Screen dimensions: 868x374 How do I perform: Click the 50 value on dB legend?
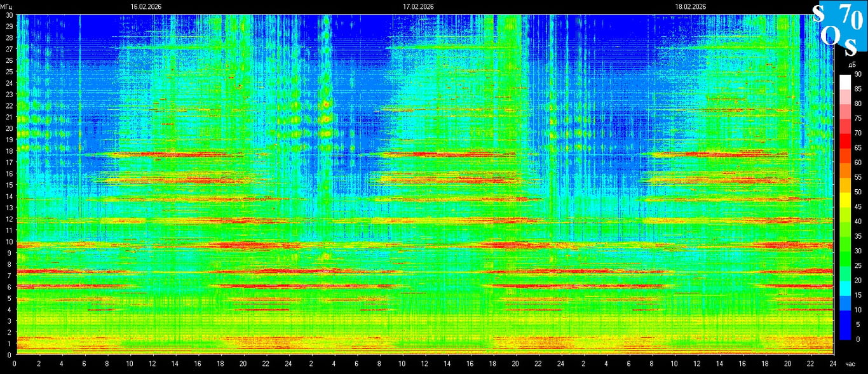pyautogui.click(x=858, y=192)
